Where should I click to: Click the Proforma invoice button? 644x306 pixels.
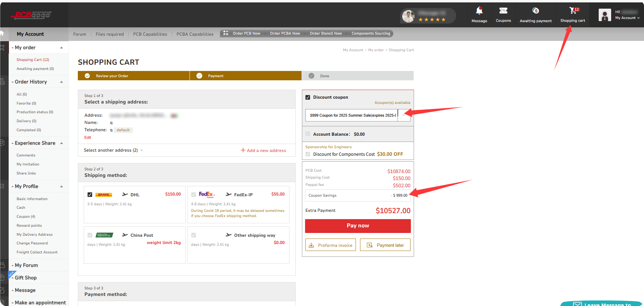[330, 245]
